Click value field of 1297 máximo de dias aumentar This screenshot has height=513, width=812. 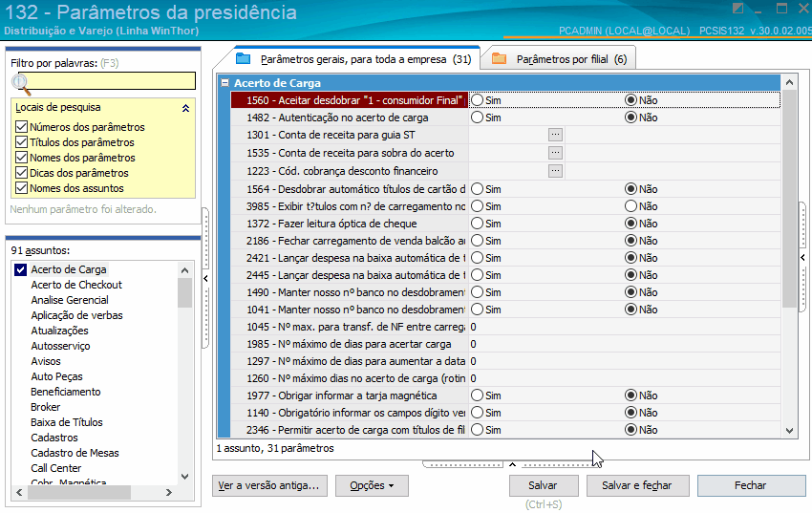(x=624, y=361)
